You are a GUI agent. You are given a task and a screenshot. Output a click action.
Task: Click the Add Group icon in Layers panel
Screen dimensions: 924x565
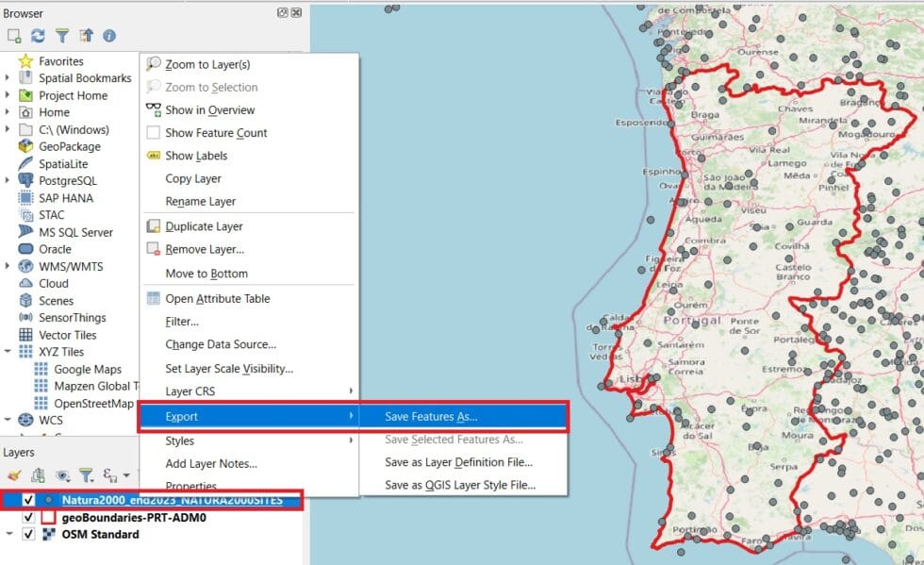coord(37,474)
